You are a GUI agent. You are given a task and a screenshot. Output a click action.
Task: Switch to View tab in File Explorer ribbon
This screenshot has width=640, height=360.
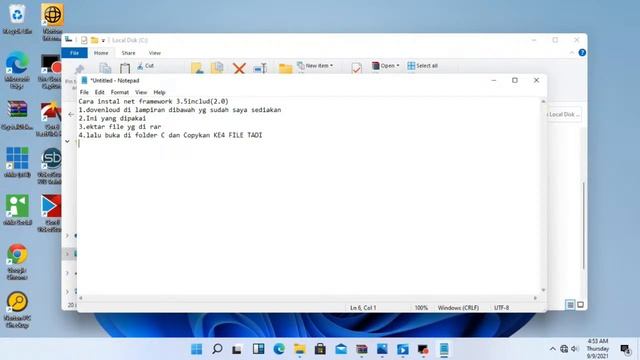click(155, 53)
